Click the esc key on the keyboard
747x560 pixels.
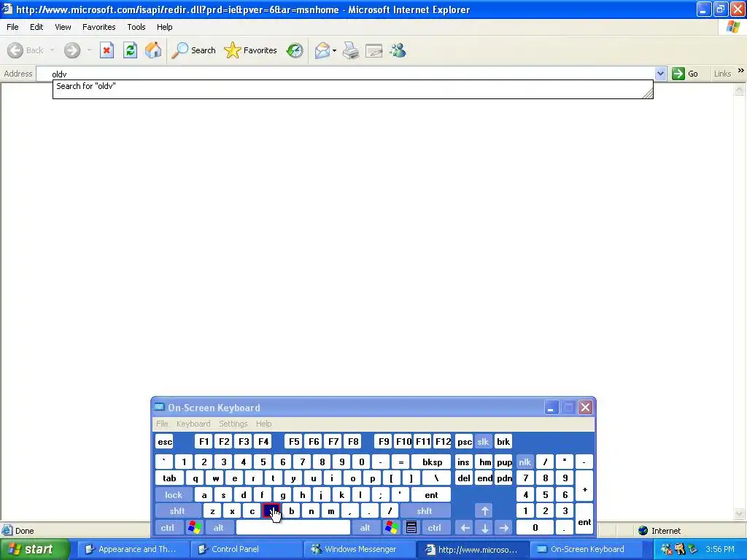point(165,442)
